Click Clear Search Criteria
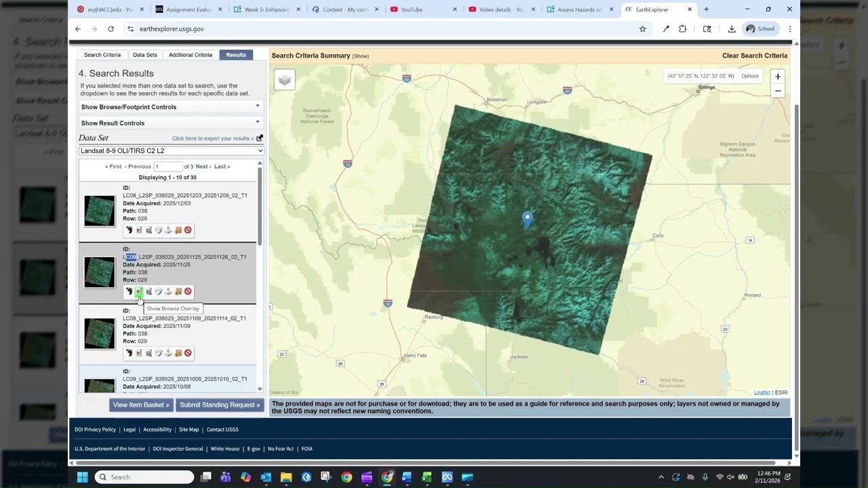The image size is (868, 488). pyautogui.click(x=755, y=56)
